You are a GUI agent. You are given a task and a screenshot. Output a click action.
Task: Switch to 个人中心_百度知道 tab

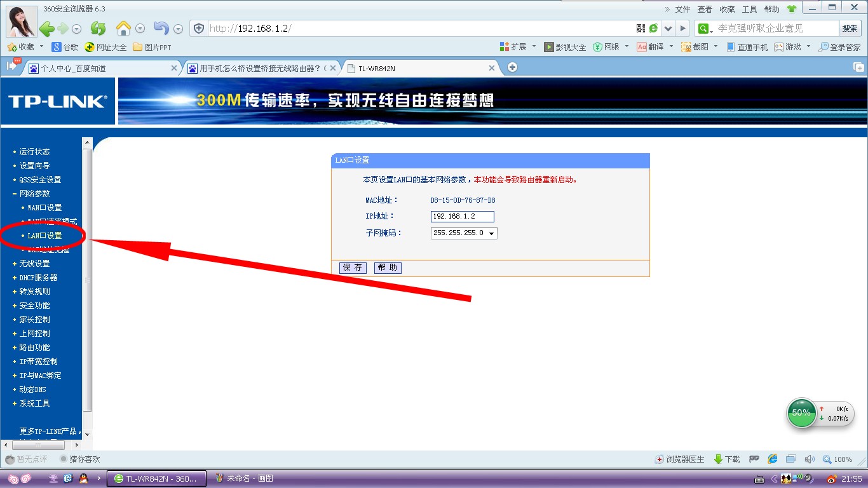(102, 68)
